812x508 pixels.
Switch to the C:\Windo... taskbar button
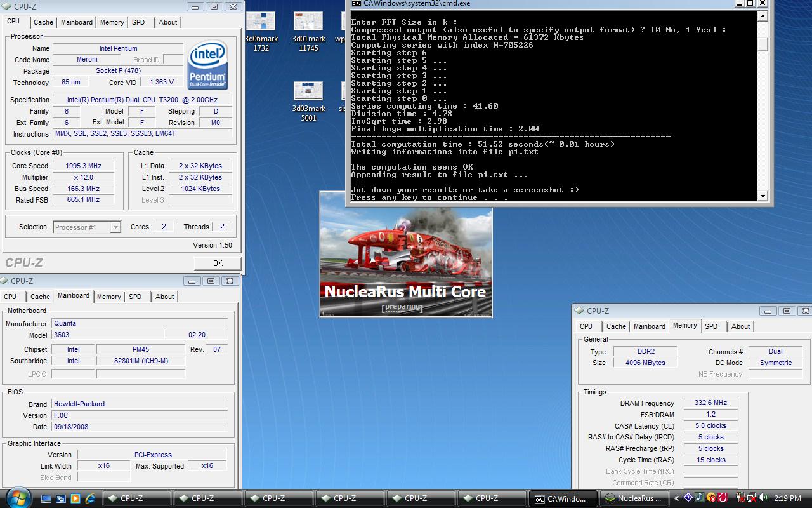pos(563,498)
